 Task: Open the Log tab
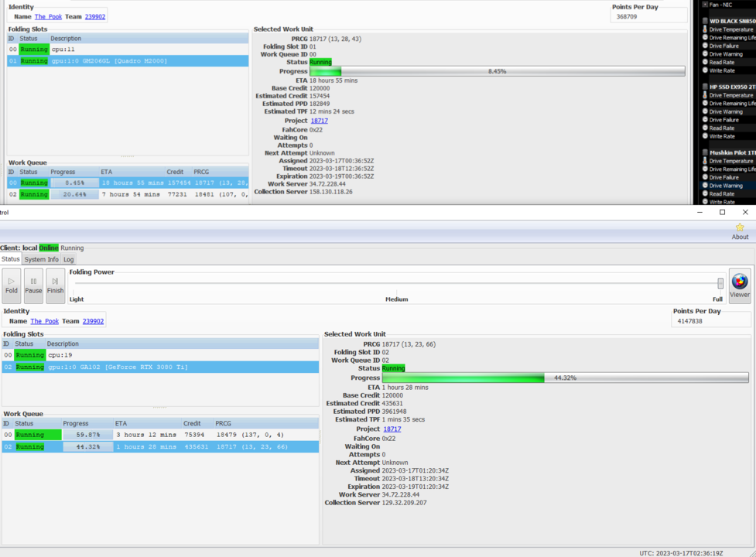click(69, 260)
